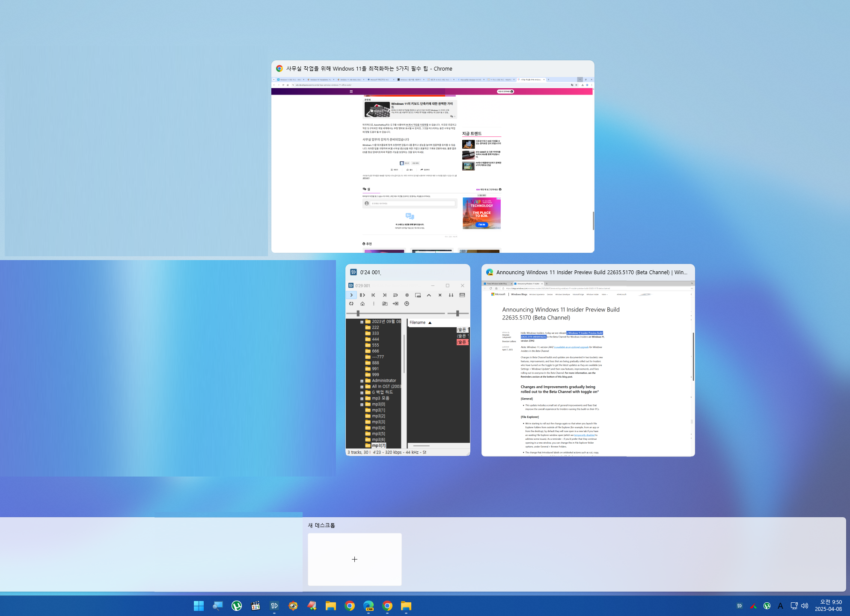Expand the Administrator folder tree node
This screenshot has height=616, width=850.
(x=362, y=381)
